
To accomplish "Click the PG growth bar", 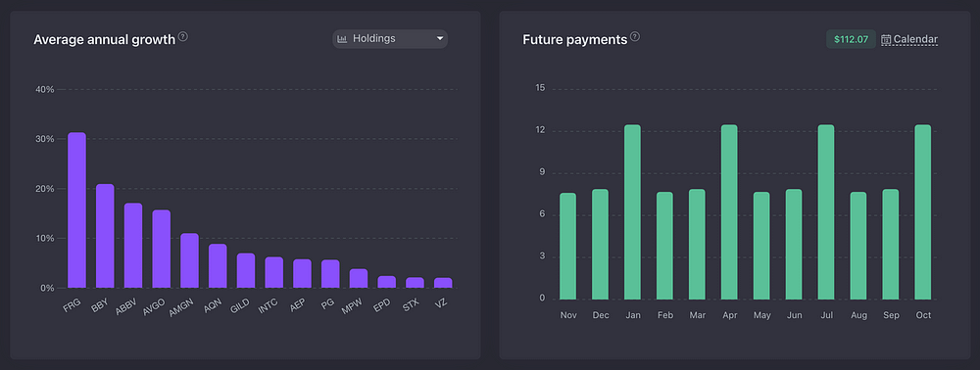I will pos(330,274).
